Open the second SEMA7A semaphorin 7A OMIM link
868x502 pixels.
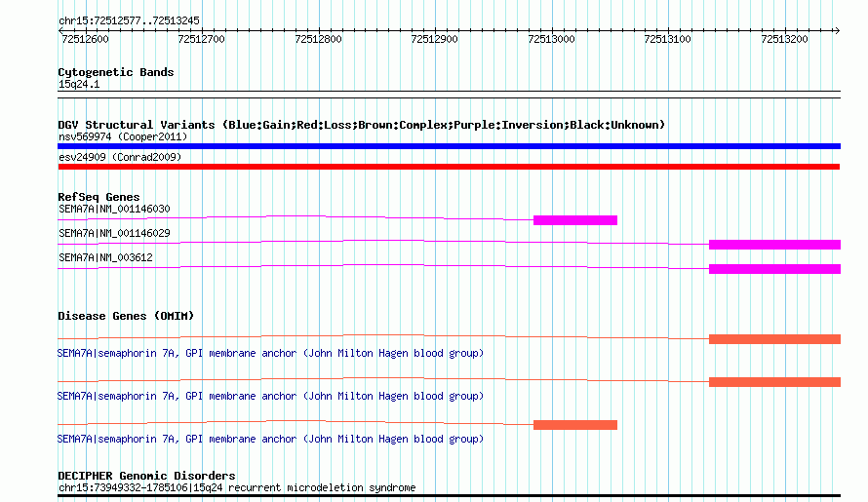pyautogui.click(x=271, y=397)
